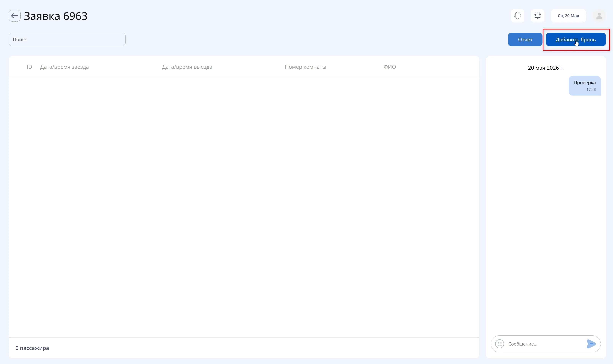Open support via the headset icon

pyautogui.click(x=518, y=16)
